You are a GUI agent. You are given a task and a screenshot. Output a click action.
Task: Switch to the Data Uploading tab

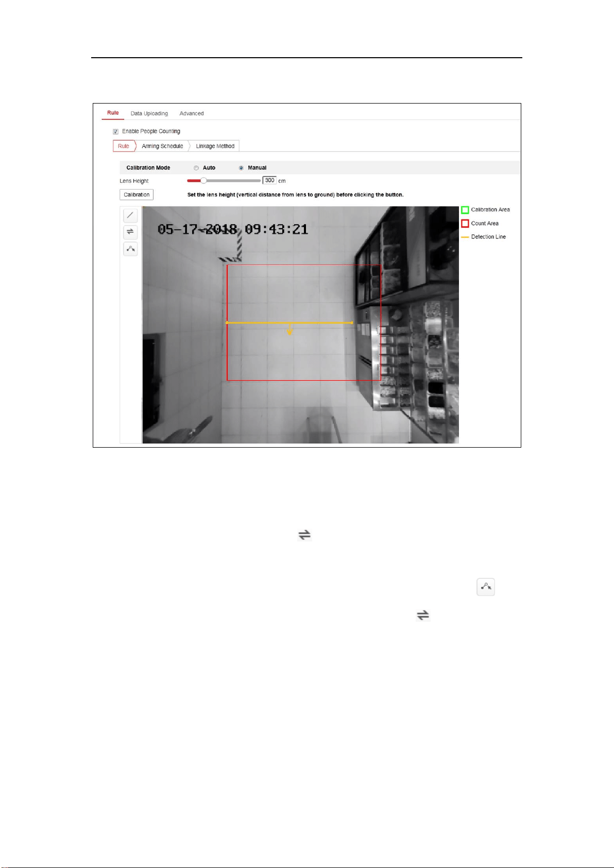149,113
